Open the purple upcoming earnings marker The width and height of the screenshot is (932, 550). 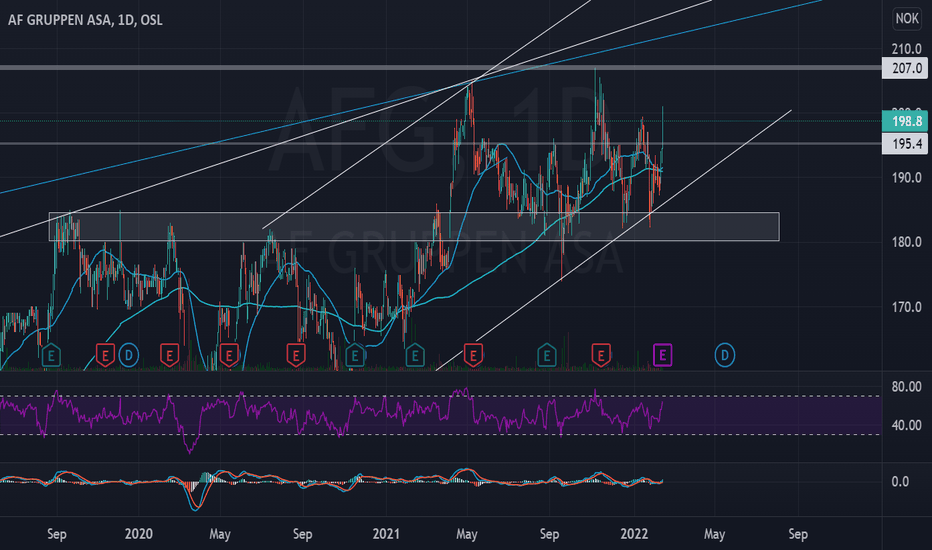(662, 356)
